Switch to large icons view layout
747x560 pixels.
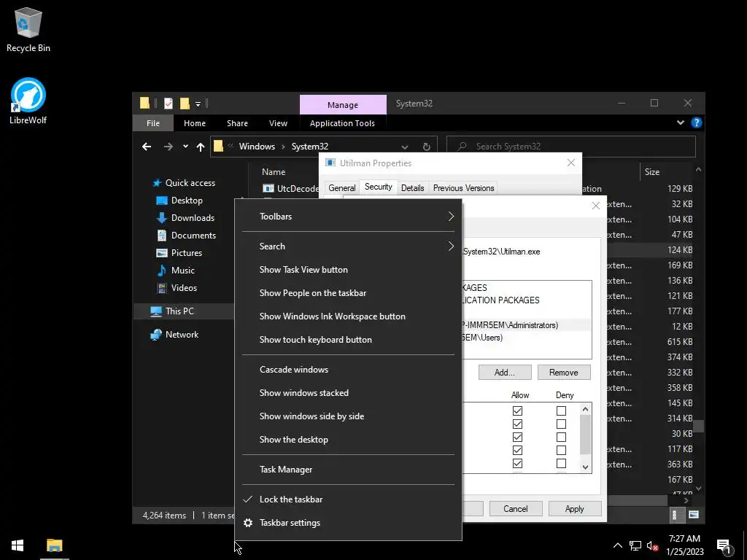click(x=693, y=514)
